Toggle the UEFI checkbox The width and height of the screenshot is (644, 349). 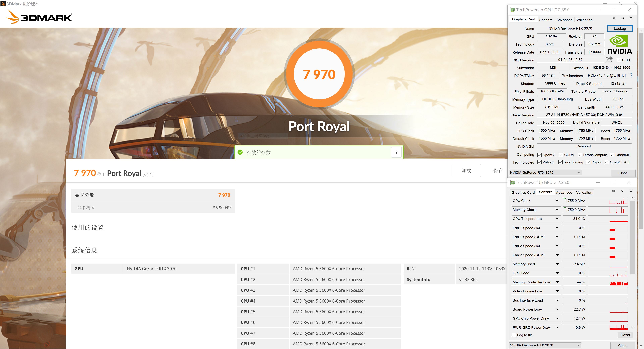click(x=619, y=60)
